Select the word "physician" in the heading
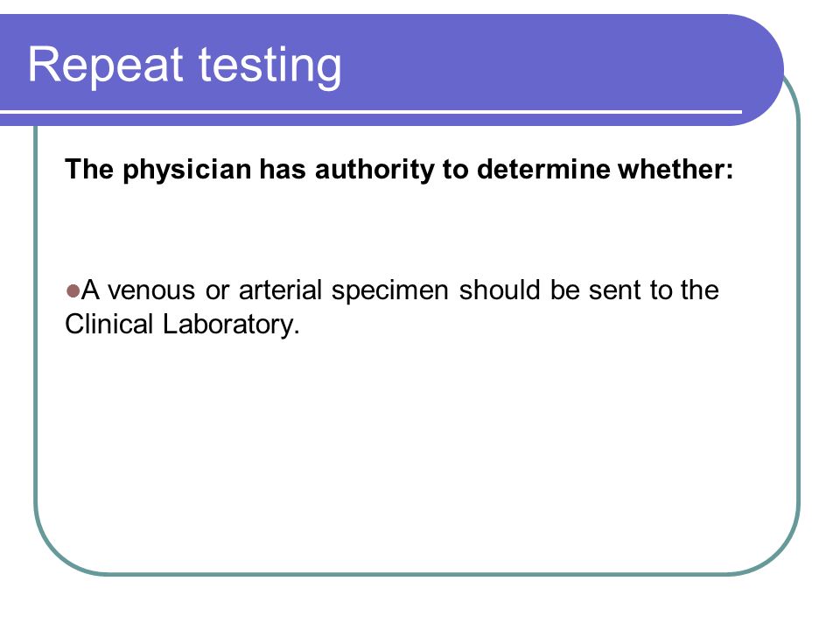 (x=186, y=171)
